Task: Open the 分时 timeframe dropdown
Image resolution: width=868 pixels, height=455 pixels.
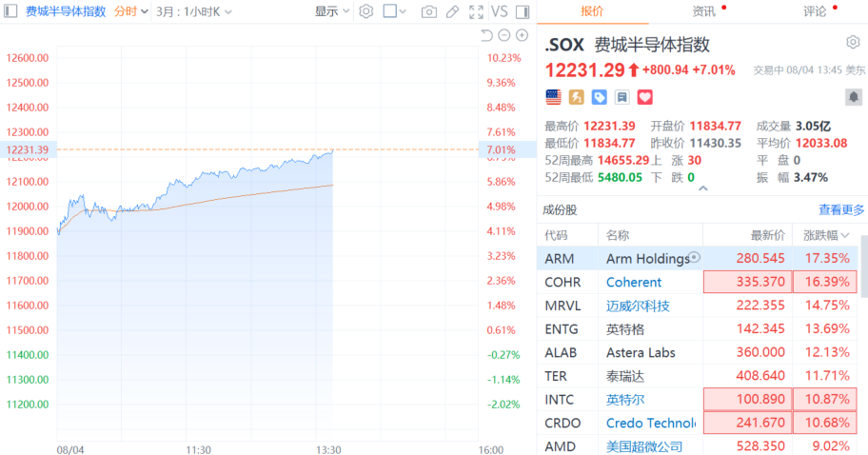Action: [x=131, y=11]
